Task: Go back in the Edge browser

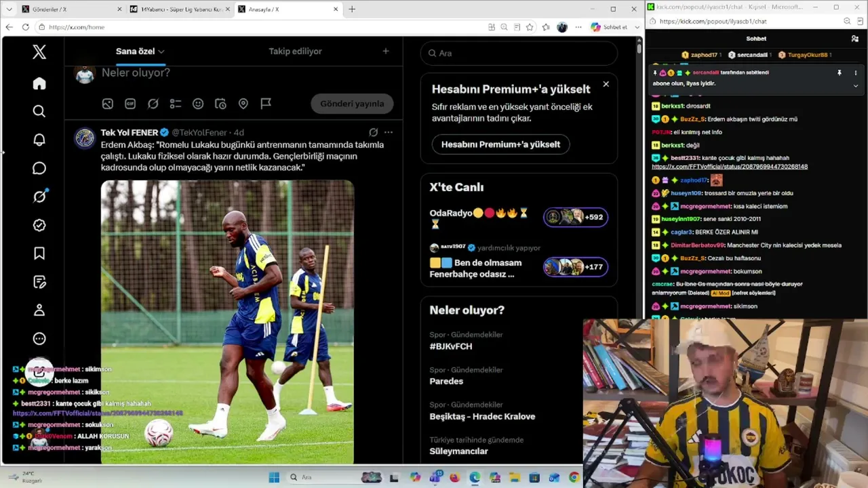Action: [9, 27]
